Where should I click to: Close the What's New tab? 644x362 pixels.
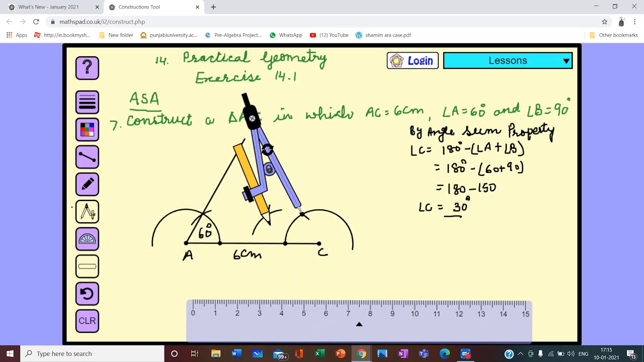click(97, 7)
